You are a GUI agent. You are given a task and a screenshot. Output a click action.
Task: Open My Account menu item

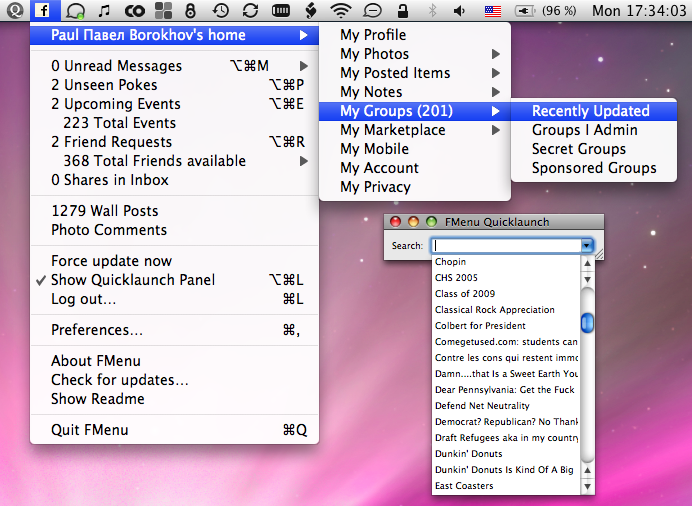(415, 168)
